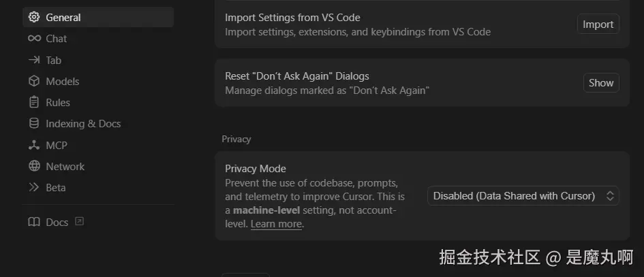
Task: Open the Privacy Mode dropdown
Action: [523, 196]
